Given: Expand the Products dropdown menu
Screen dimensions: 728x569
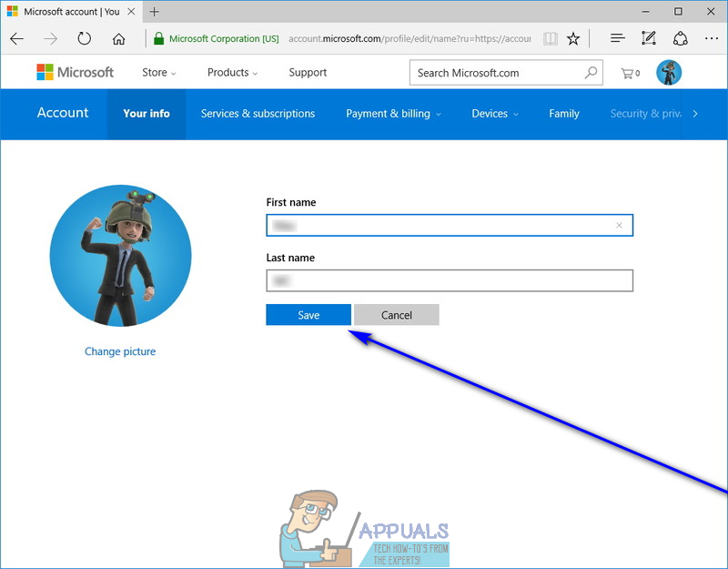Looking at the screenshot, I should point(232,73).
